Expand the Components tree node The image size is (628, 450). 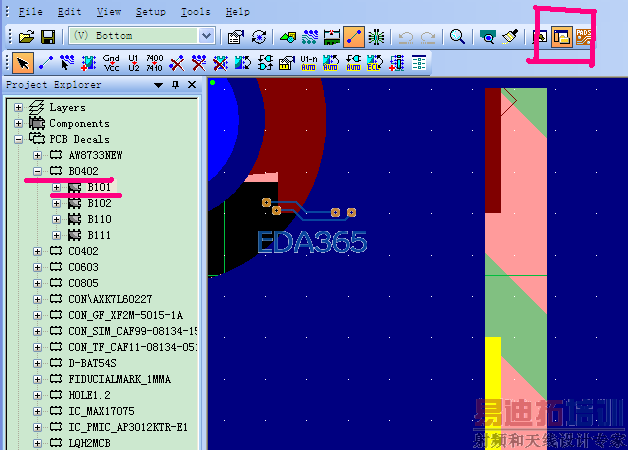point(18,123)
